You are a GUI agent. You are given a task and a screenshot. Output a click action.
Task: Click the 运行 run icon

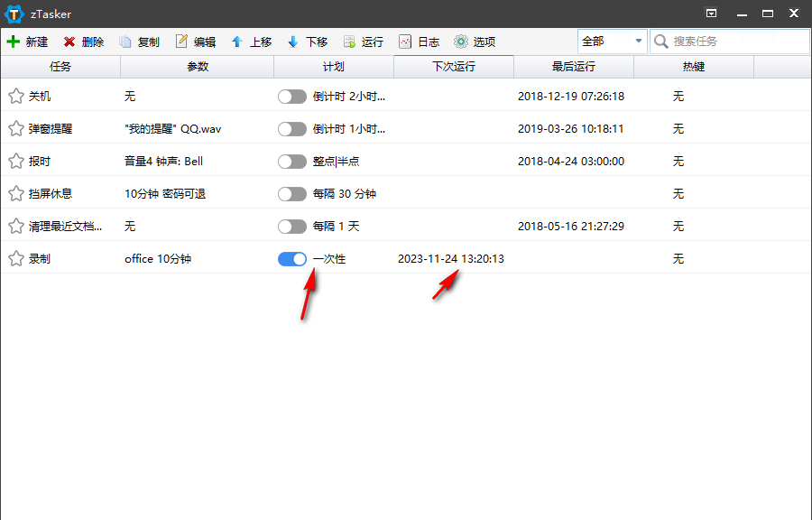349,42
